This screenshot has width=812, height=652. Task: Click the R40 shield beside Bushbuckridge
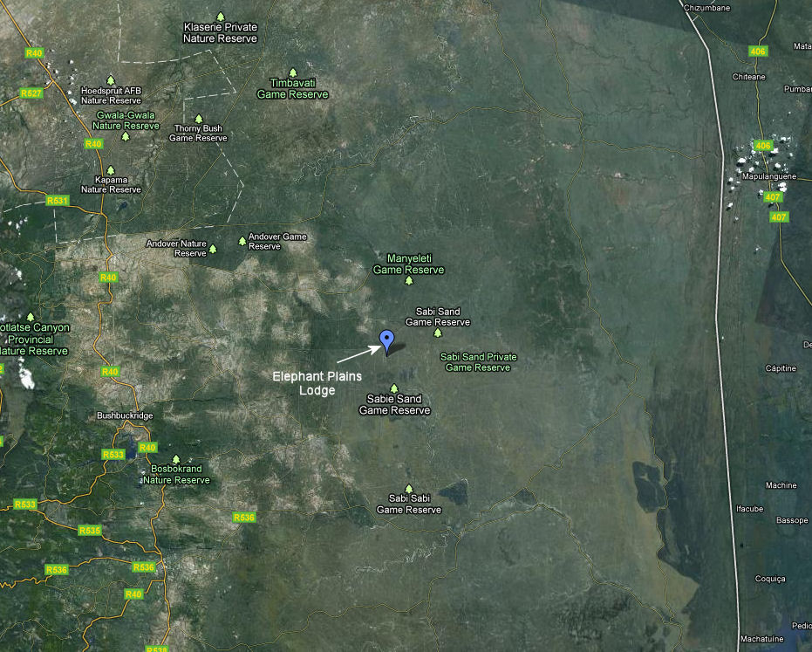pos(147,447)
